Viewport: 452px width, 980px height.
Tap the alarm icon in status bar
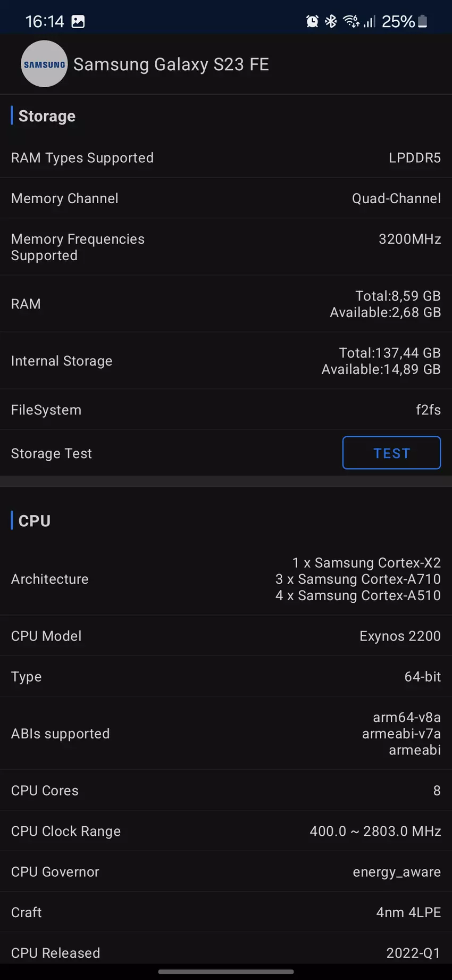coord(312,21)
